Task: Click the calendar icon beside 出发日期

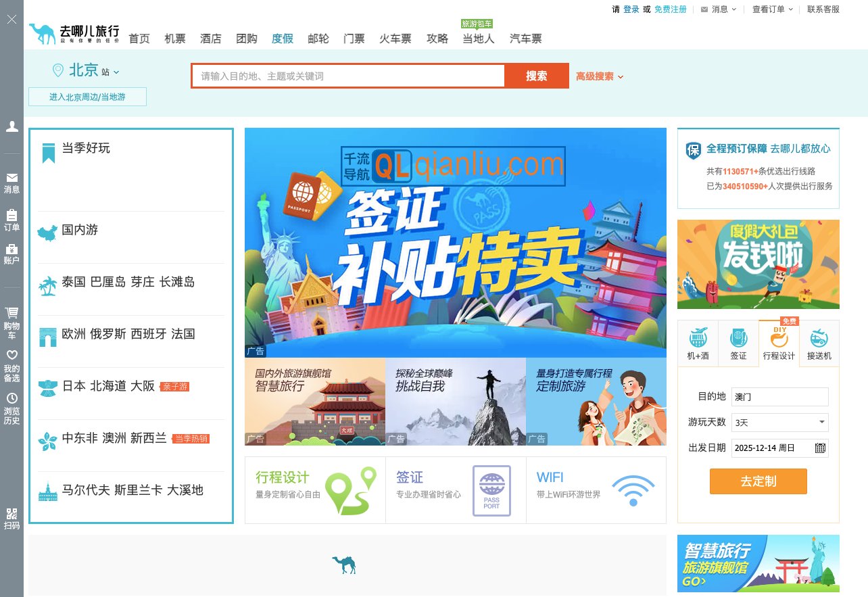Action: (820, 448)
